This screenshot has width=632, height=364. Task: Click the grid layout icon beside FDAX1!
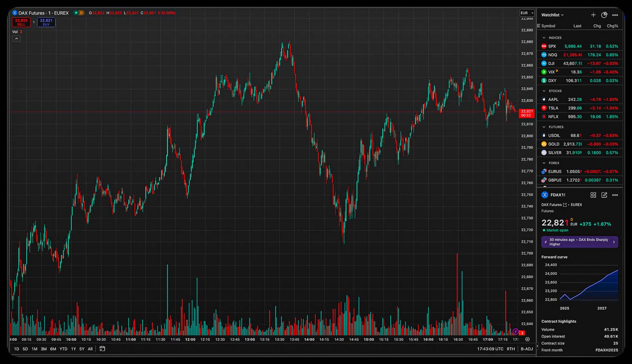tap(593, 195)
